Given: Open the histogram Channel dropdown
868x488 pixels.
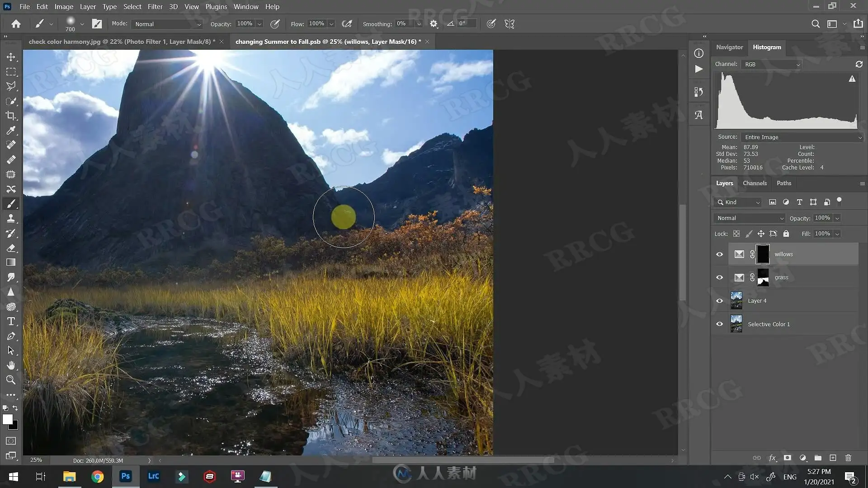Looking at the screenshot, I should point(771,64).
